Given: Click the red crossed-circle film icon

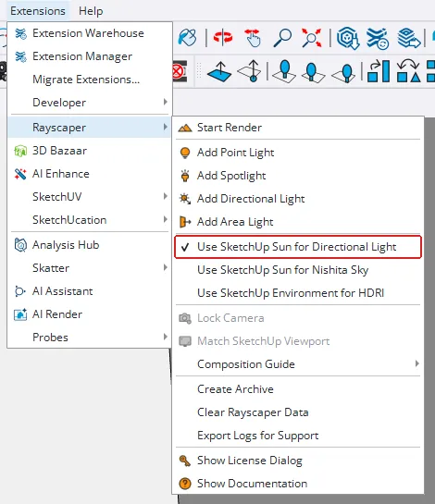Looking at the screenshot, I should pos(180,71).
